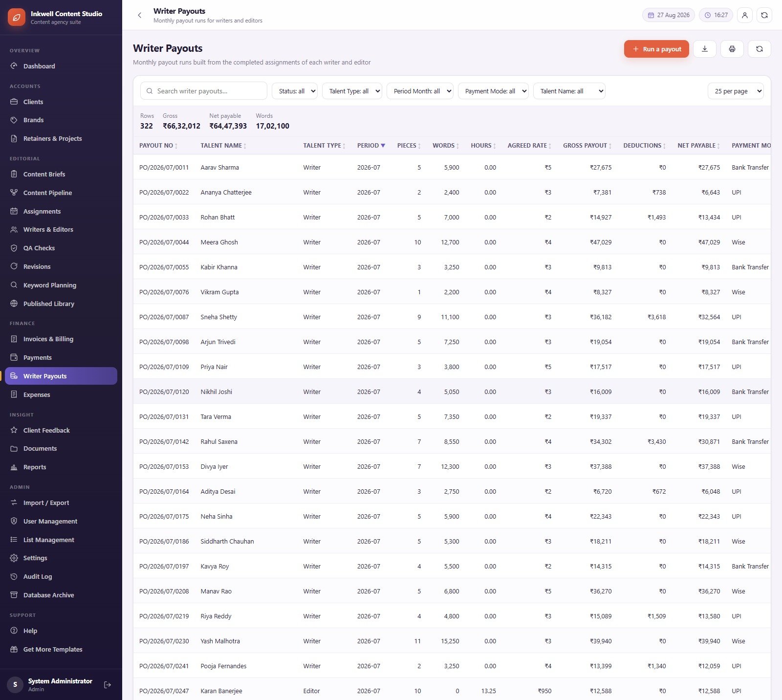Click the Run a payout button
The height and width of the screenshot is (700, 782).
pyautogui.click(x=656, y=49)
